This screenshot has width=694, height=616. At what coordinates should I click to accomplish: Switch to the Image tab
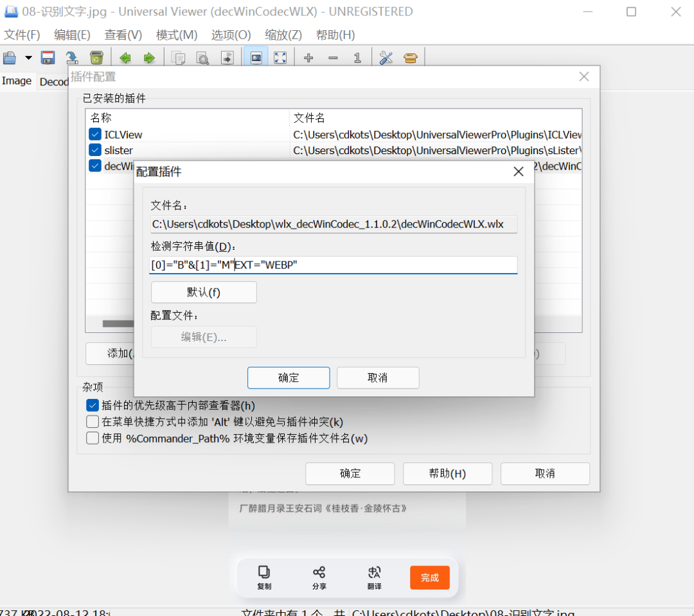17,81
